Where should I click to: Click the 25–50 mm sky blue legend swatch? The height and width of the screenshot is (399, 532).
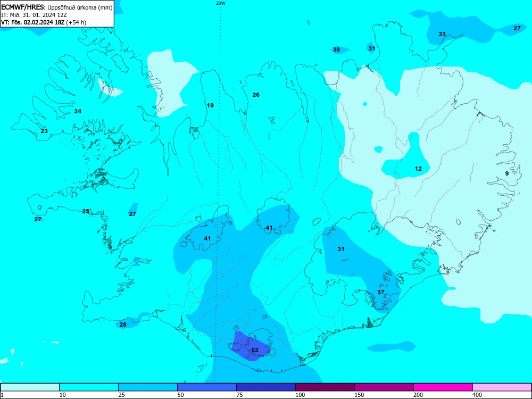pyautogui.click(x=148, y=387)
